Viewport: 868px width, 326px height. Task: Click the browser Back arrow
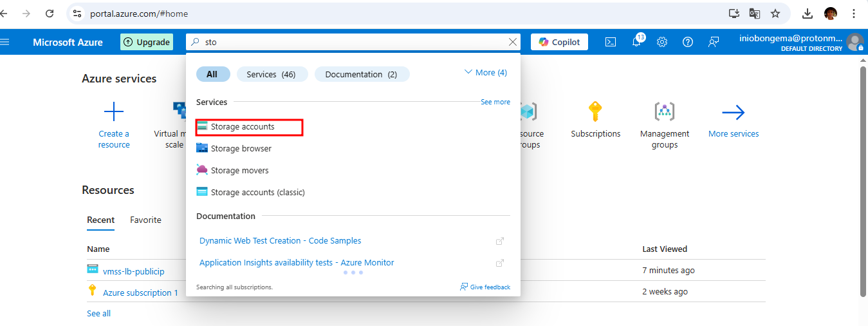(x=5, y=13)
